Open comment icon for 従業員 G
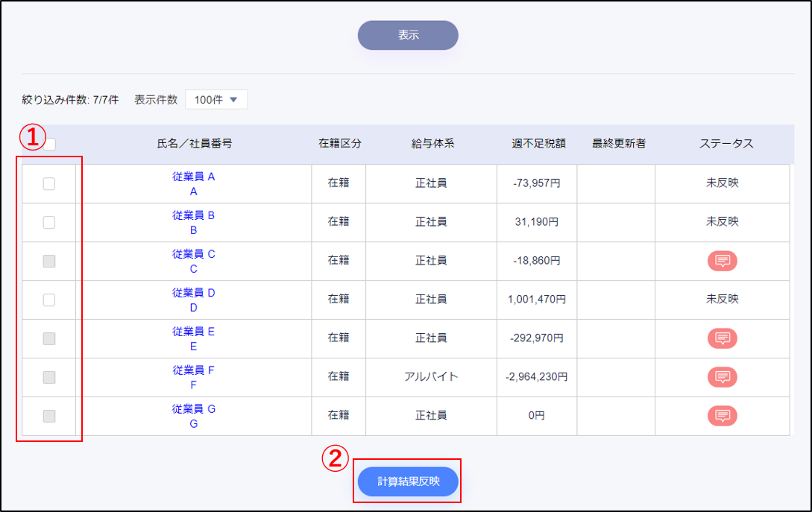 click(722, 416)
